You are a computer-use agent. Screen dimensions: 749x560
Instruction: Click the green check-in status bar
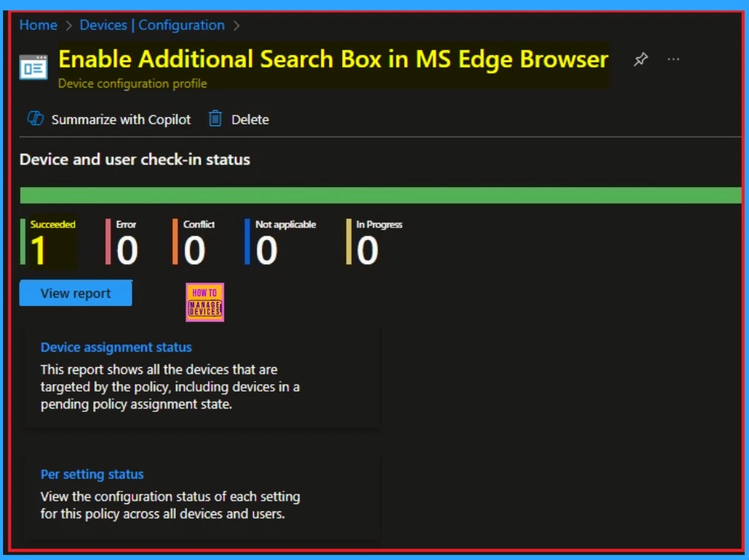click(x=380, y=195)
